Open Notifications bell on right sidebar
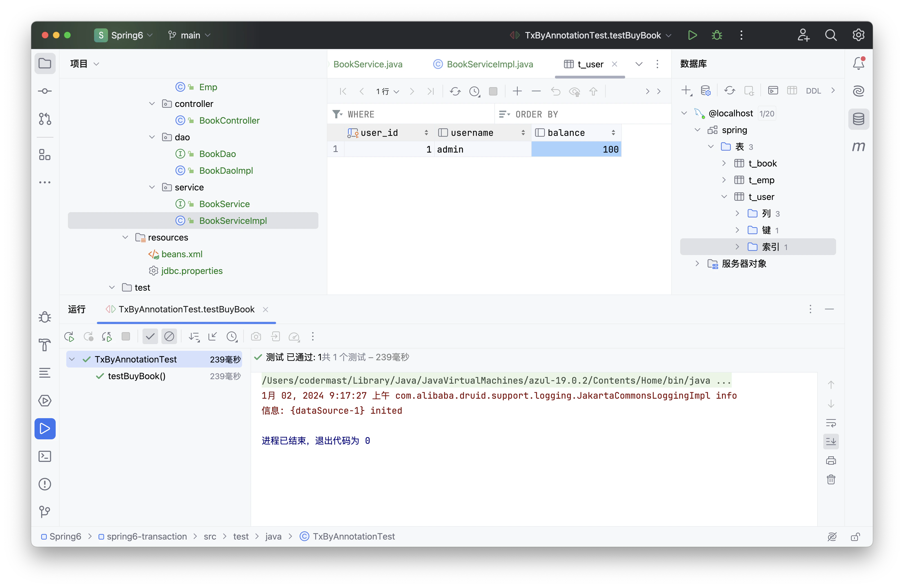Screen dimensions: 904x588 pyautogui.click(x=858, y=63)
